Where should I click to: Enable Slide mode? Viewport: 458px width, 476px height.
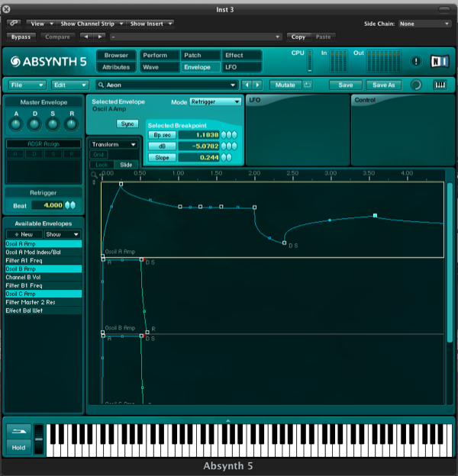126,165
